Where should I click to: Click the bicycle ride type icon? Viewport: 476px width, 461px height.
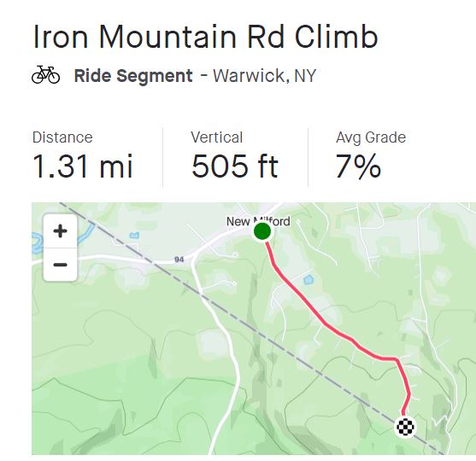(46, 75)
